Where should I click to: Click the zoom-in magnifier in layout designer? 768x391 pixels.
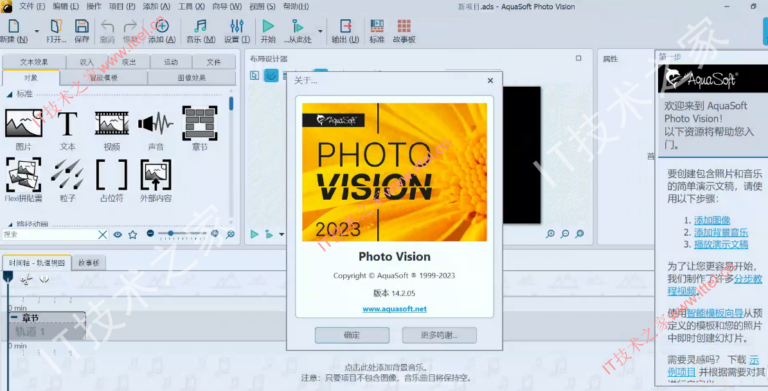point(550,234)
